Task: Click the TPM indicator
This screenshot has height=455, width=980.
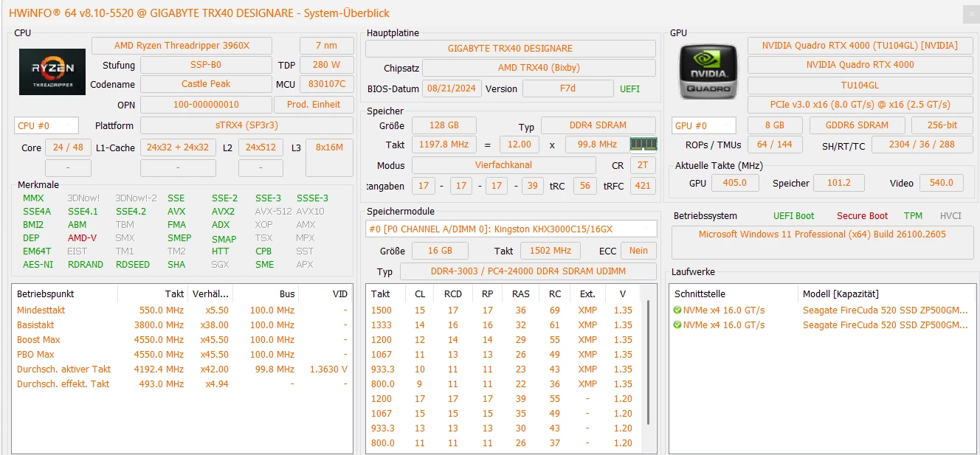Action: point(913,216)
